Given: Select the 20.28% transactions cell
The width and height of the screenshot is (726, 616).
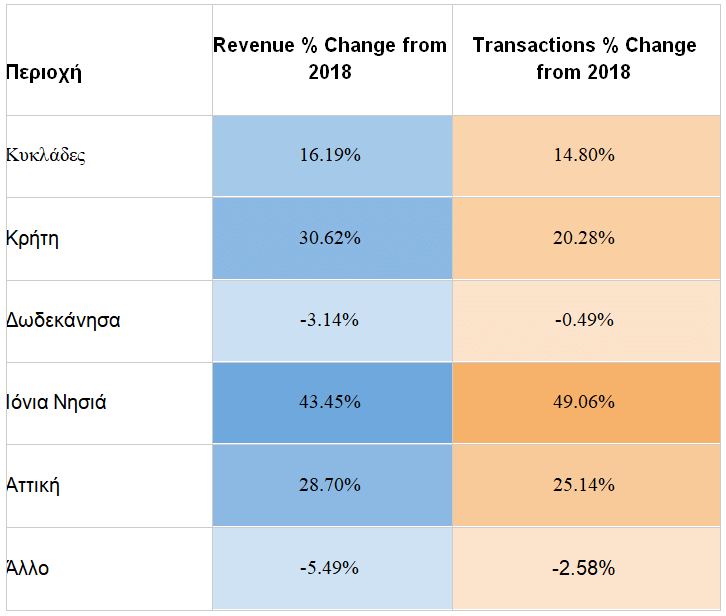Looking at the screenshot, I should pos(584,238).
